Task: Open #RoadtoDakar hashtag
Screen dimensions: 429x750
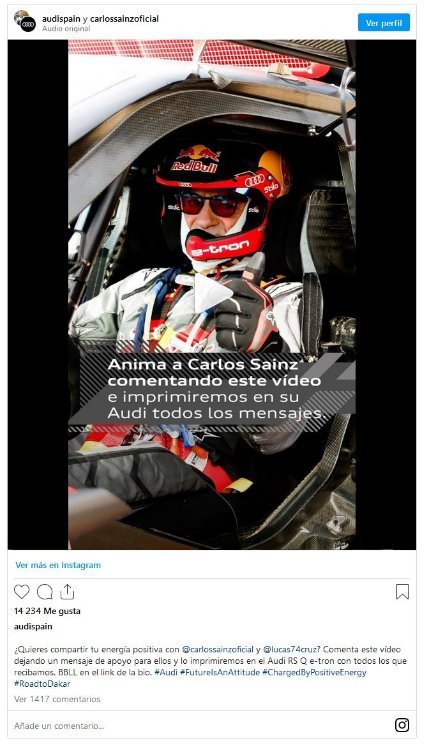Action: pyautogui.click(x=42, y=684)
